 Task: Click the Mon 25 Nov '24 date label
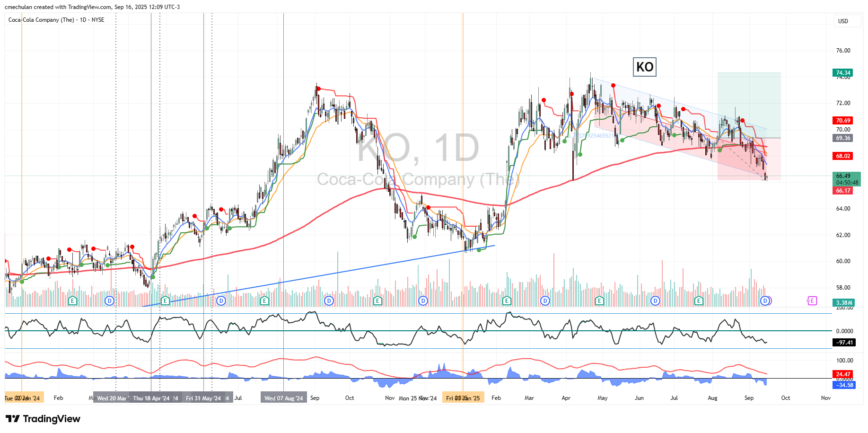pos(418,398)
